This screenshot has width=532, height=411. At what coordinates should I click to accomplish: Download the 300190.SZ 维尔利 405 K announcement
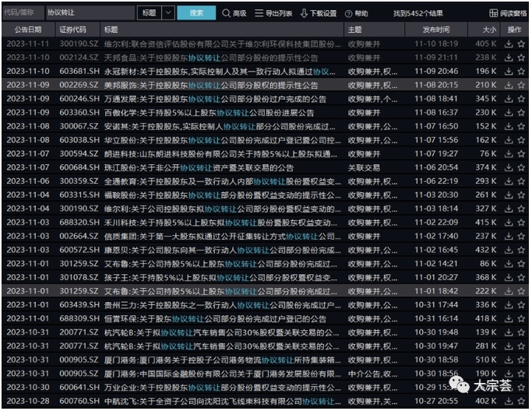tap(509, 44)
